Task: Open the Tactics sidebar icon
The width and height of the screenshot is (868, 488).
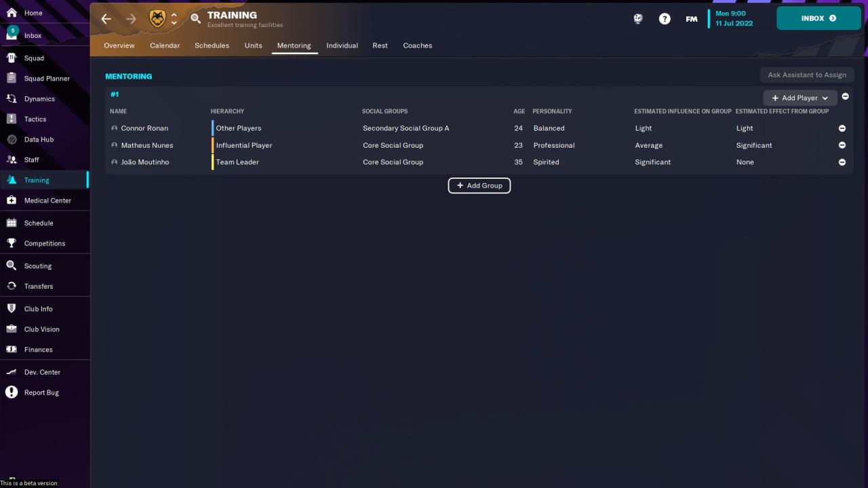Action: (12, 119)
